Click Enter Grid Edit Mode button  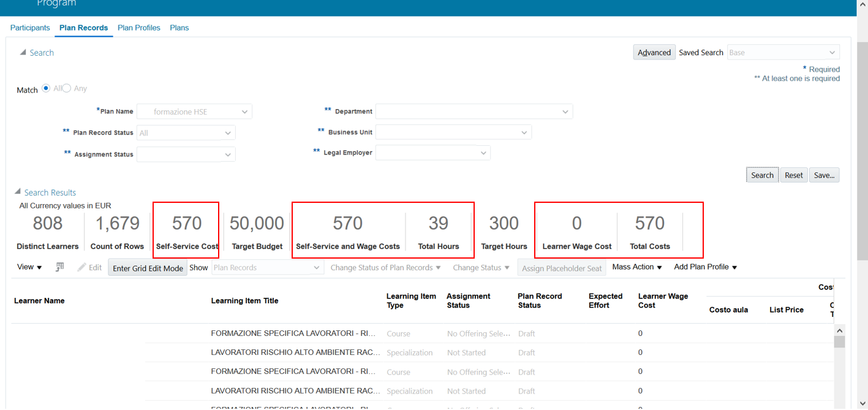pos(148,268)
